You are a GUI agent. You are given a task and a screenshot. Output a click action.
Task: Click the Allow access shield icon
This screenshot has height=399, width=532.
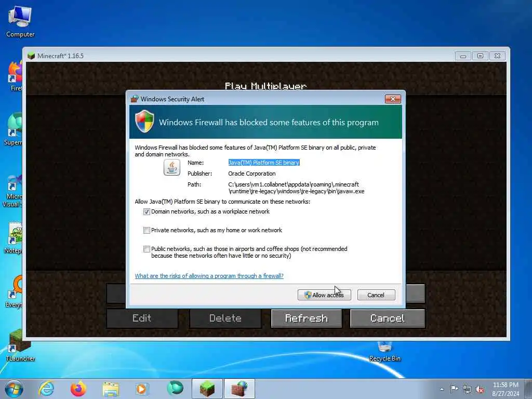point(308,295)
